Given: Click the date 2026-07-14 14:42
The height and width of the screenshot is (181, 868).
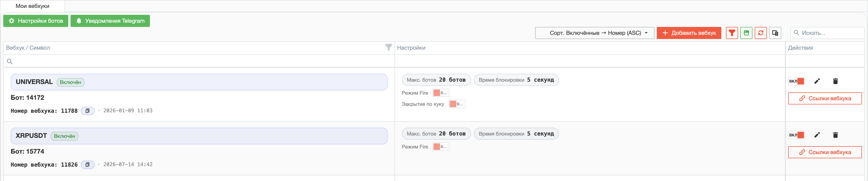Looking at the screenshot, I should (x=128, y=165).
